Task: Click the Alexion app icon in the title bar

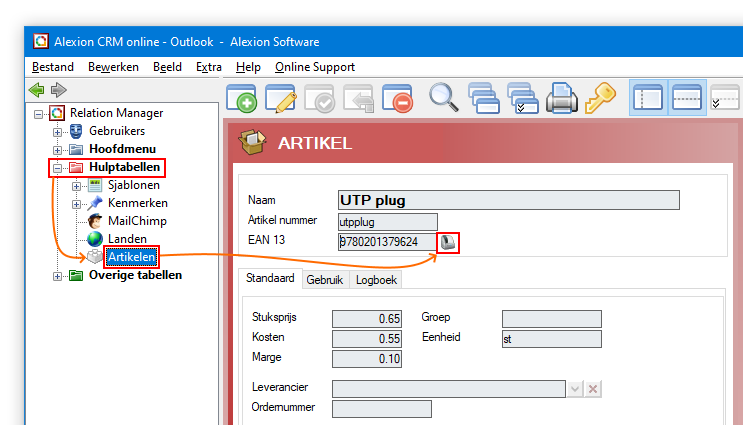Action: tap(41, 41)
